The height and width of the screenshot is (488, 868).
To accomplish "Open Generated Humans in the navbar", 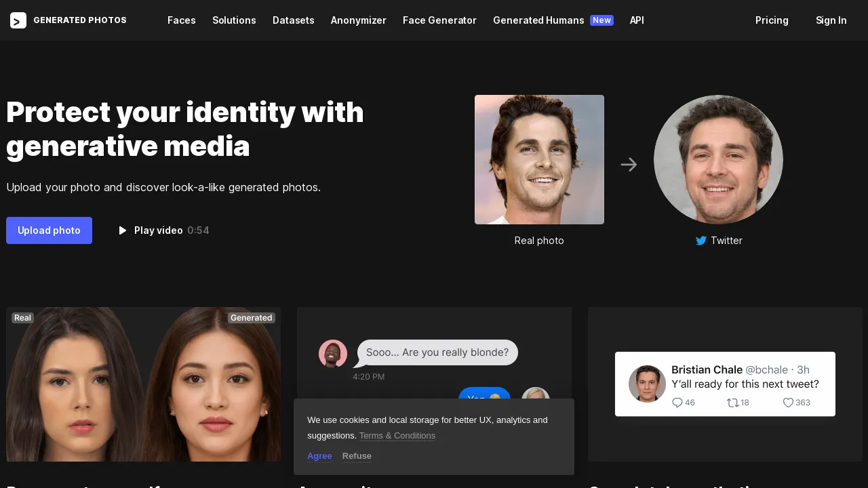I will (x=538, y=20).
